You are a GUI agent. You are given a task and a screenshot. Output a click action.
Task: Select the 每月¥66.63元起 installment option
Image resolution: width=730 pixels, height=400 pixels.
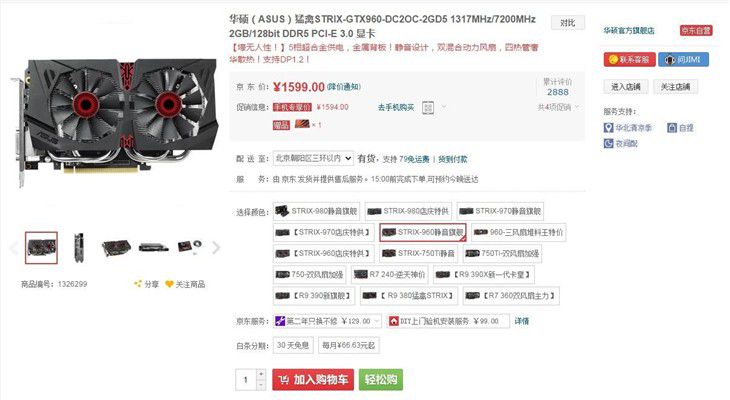(349, 346)
